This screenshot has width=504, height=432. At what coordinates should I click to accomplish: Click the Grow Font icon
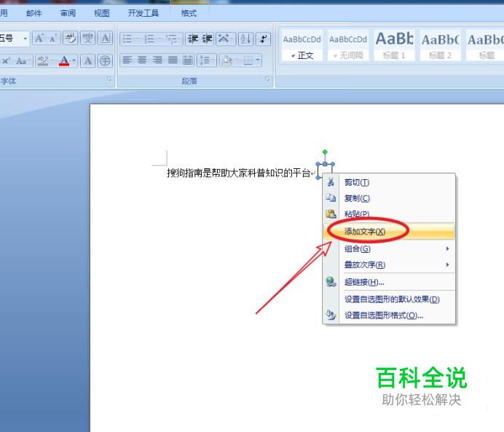click(x=39, y=39)
